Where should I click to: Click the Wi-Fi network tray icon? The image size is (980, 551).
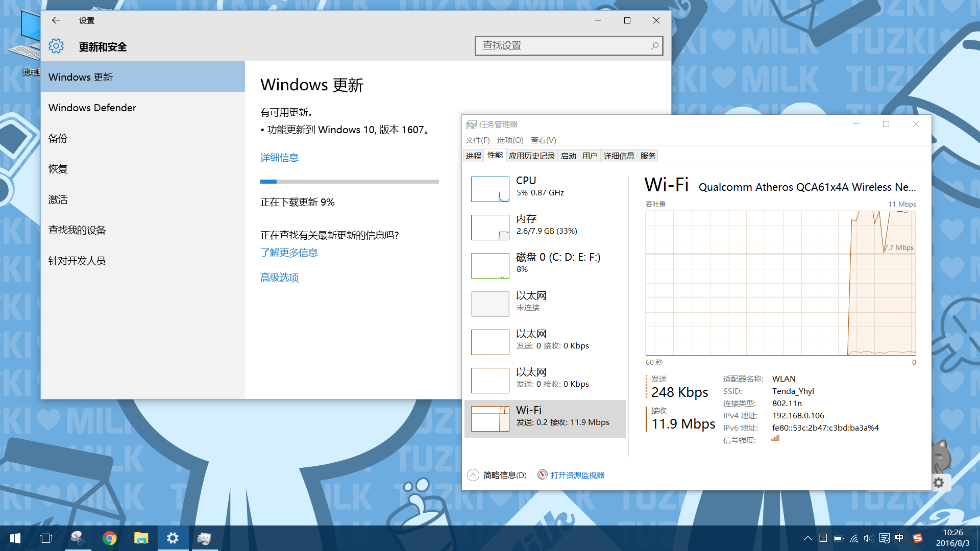854,538
